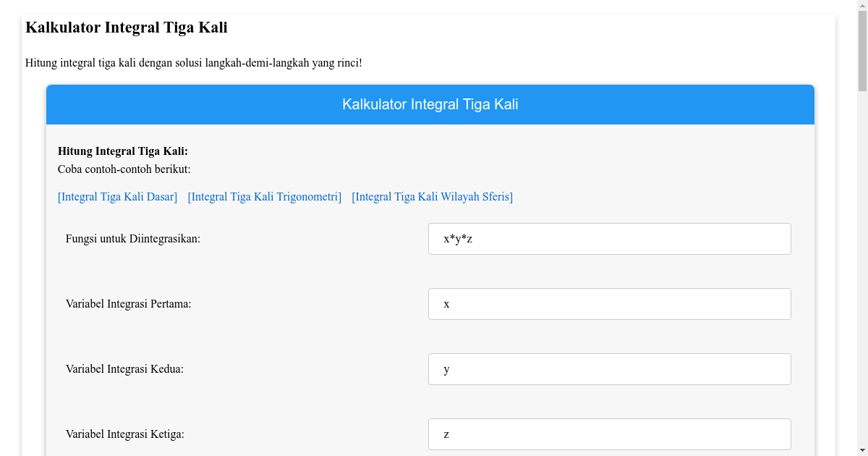Viewport: 868px width, 456px height.
Task: Click the Variabel Integrasi Pertama label
Action: point(128,303)
